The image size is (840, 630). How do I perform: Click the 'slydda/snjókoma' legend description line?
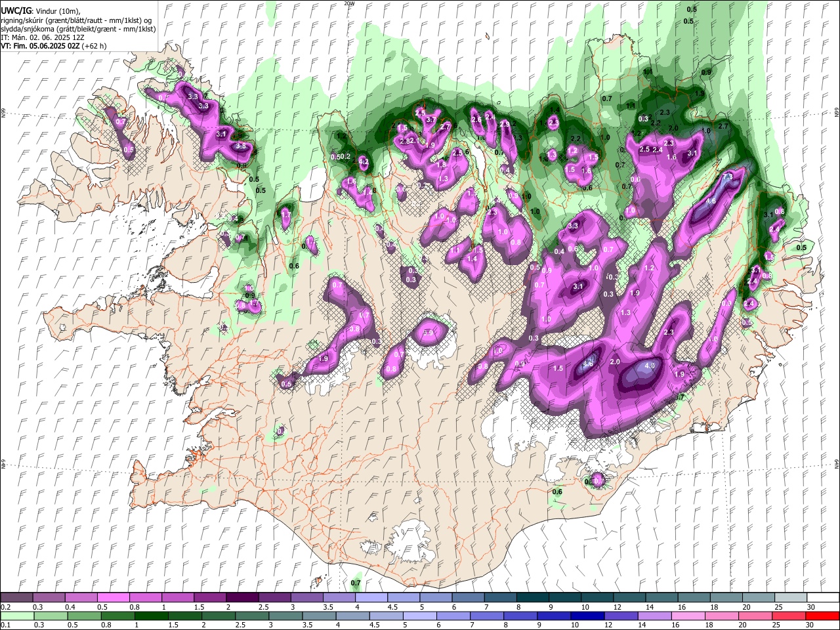[79, 29]
